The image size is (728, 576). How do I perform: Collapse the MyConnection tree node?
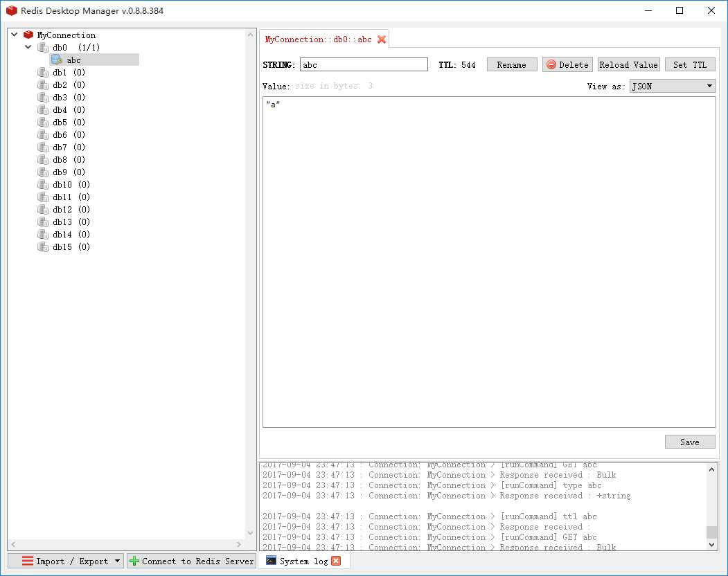[15, 35]
